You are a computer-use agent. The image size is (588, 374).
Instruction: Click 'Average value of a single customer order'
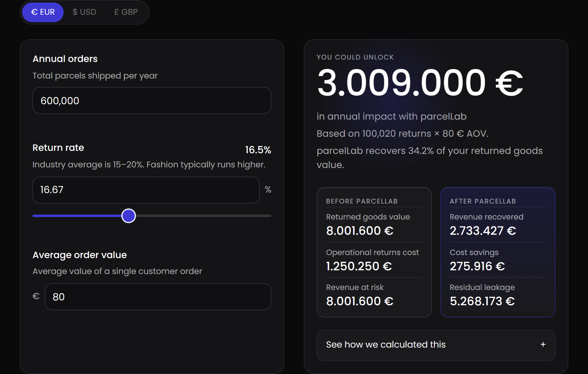[117, 271]
